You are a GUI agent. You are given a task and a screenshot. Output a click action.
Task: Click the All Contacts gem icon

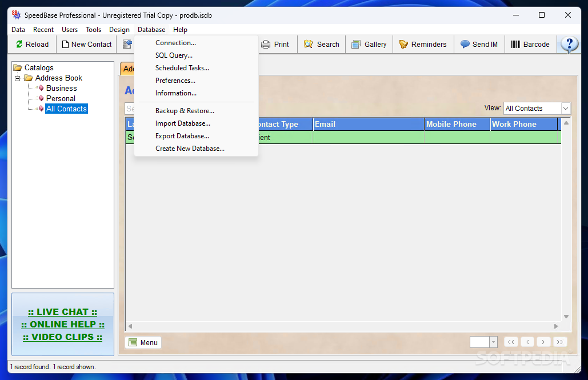41,109
